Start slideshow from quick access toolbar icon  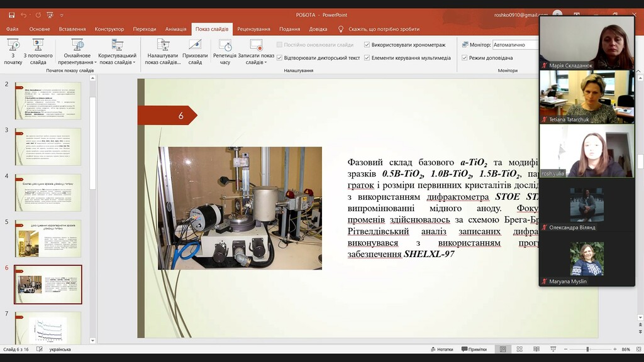pyautogui.click(x=50, y=15)
